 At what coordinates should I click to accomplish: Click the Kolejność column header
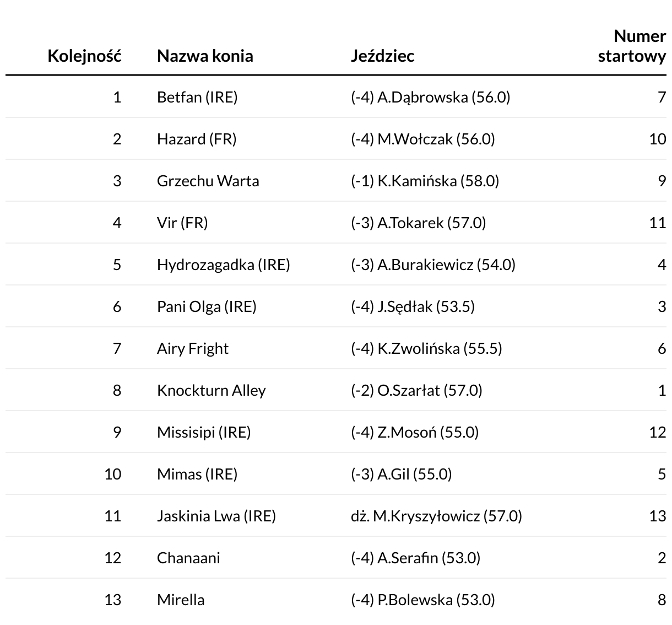coord(84,56)
